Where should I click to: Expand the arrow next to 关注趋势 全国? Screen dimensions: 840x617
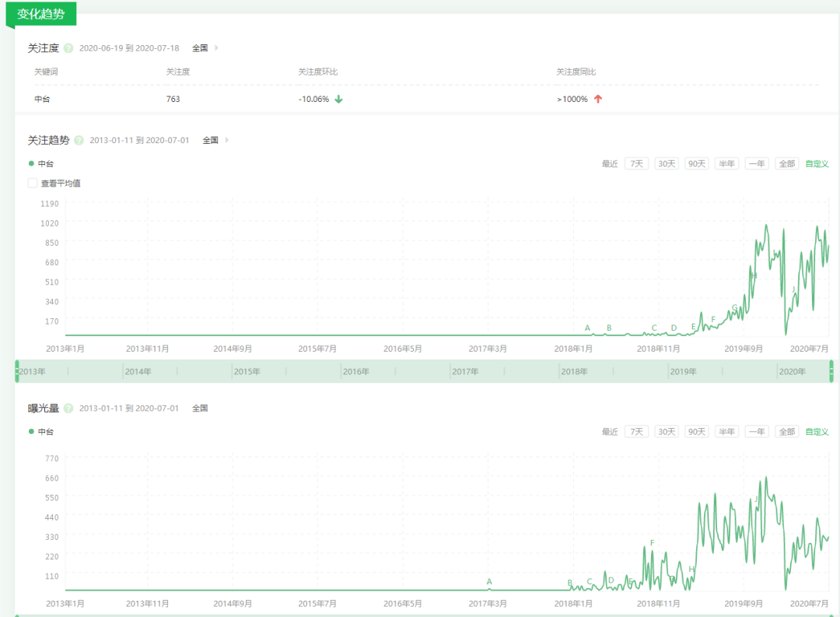(227, 141)
